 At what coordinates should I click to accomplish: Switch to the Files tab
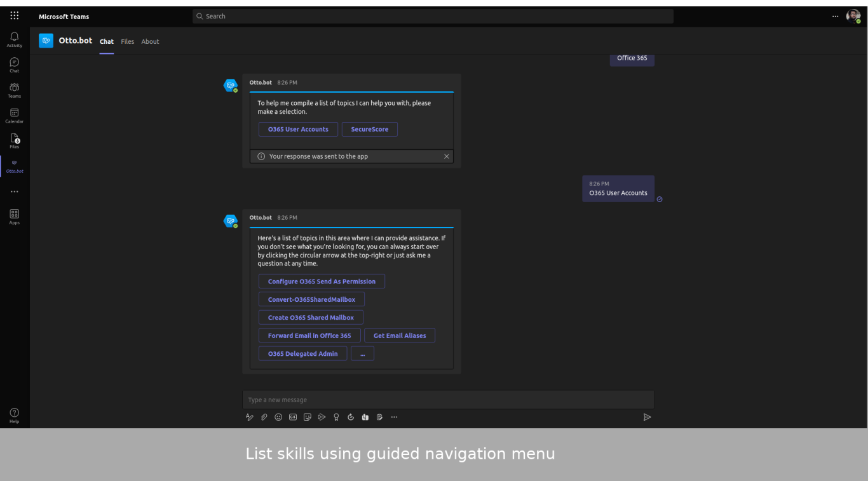tap(128, 41)
